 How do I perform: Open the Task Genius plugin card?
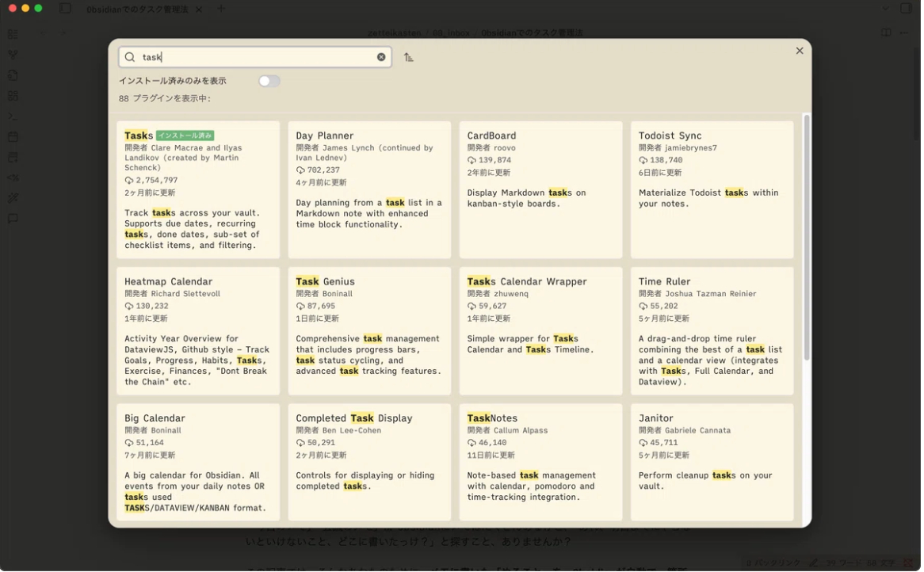(x=369, y=331)
